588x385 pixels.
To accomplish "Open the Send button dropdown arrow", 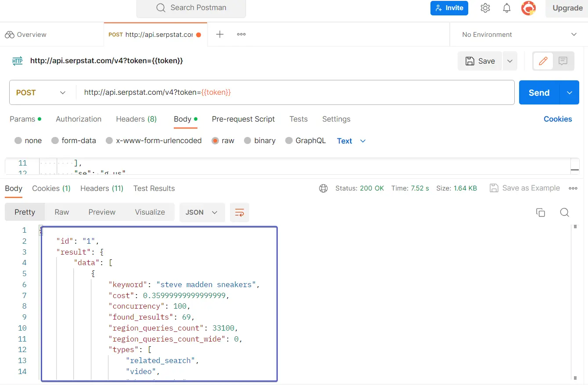I will click(x=570, y=93).
